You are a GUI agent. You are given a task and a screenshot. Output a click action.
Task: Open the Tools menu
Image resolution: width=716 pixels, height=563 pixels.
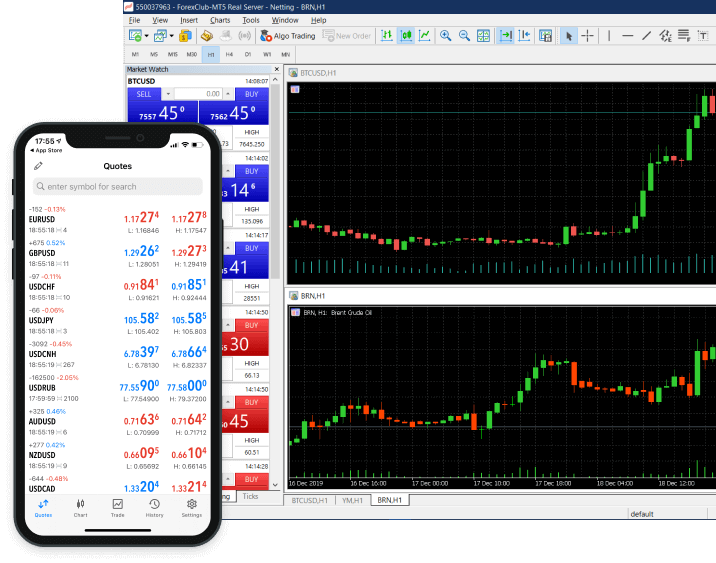click(251, 20)
